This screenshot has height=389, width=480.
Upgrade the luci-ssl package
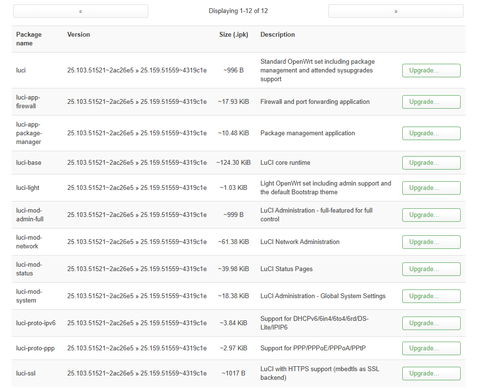pos(431,373)
